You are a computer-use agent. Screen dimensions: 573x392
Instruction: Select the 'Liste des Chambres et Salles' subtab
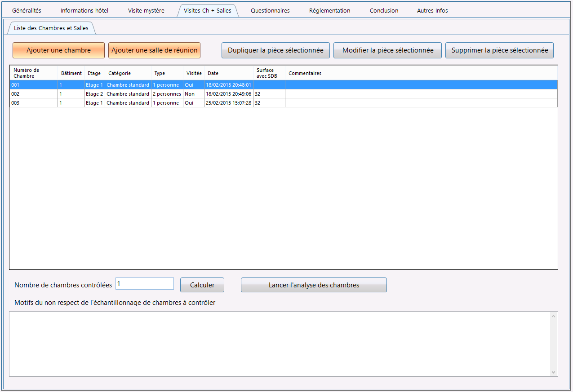(51, 28)
